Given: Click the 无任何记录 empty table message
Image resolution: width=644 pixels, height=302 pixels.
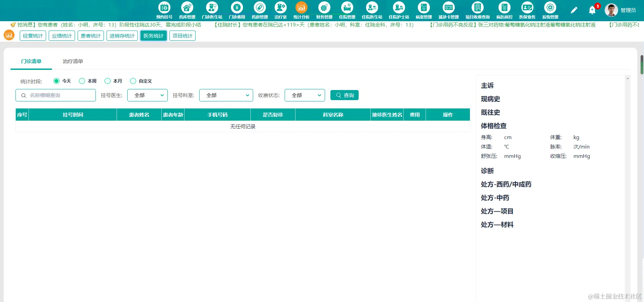Looking at the screenshot, I should (x=243, y=126).
